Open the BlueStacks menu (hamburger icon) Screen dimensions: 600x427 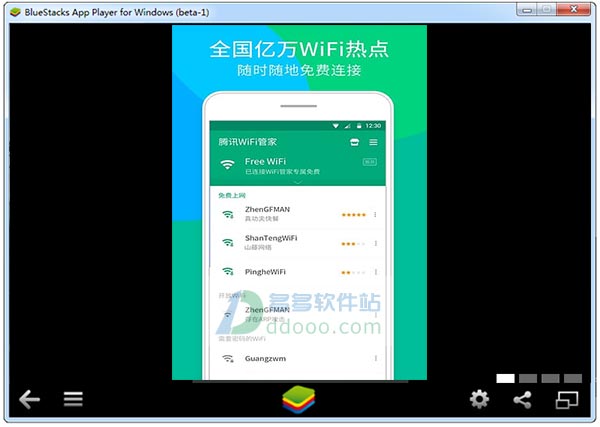pos(73,399)
